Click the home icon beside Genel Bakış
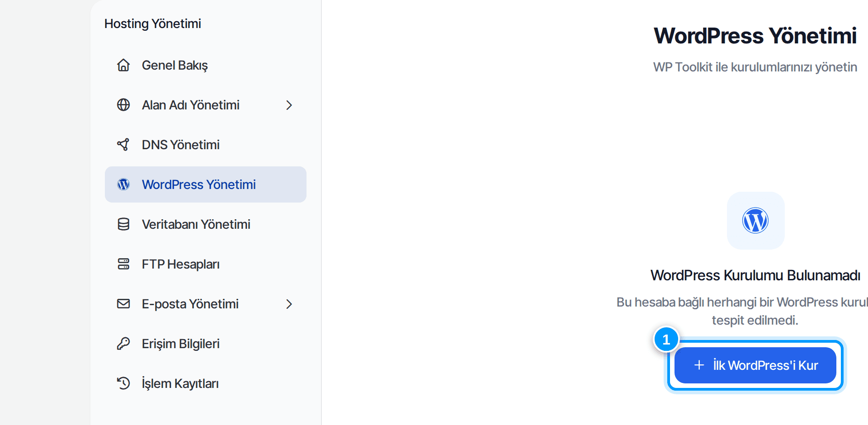 point(123,65)
